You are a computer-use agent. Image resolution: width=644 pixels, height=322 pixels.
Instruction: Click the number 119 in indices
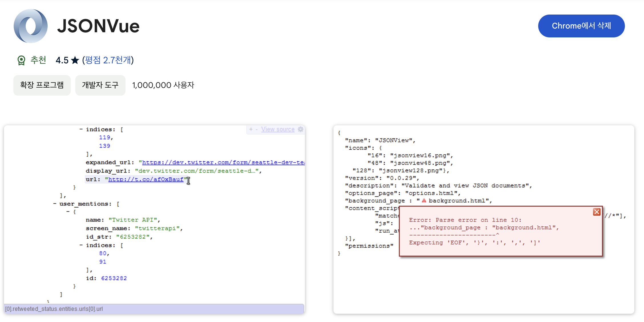coord(105,137)
